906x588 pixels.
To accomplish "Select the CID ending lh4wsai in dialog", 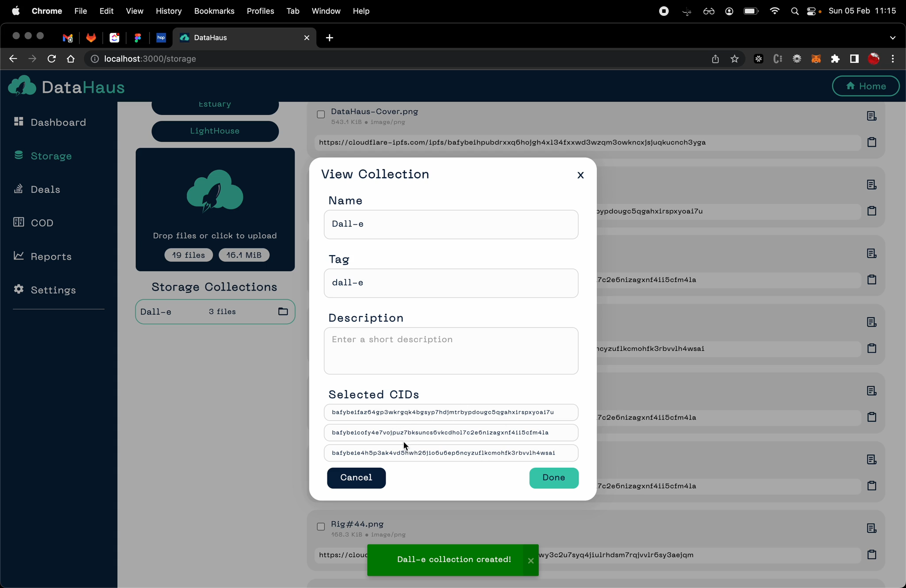I will [451, 453].
